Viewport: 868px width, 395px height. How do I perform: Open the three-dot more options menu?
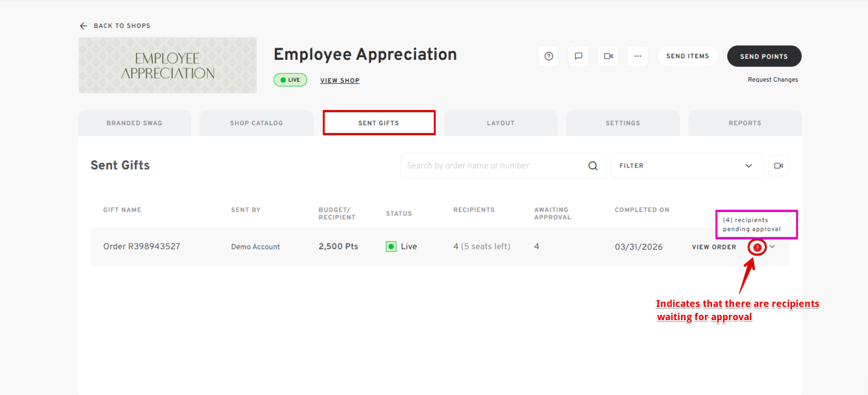tap(638, 56)
